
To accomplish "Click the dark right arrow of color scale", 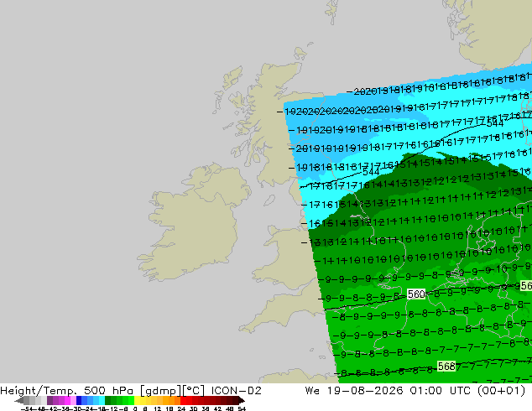I will coord(241,400).
